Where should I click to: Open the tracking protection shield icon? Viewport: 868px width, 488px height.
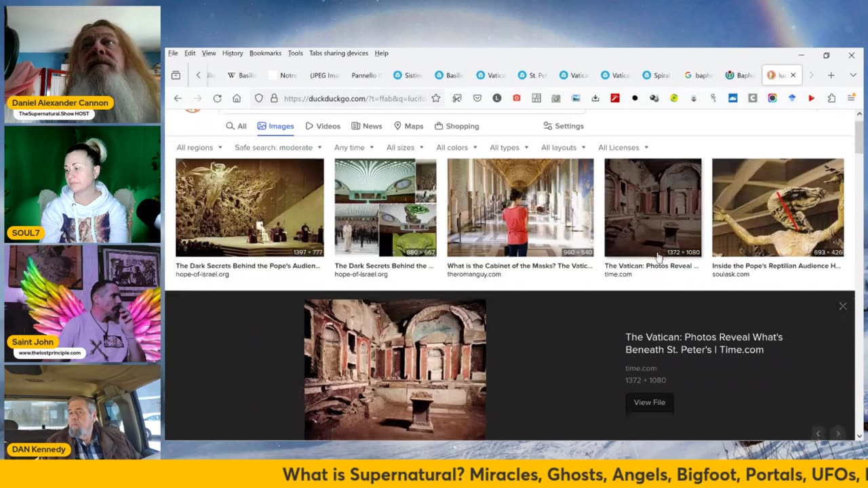[x=258, y=98]
